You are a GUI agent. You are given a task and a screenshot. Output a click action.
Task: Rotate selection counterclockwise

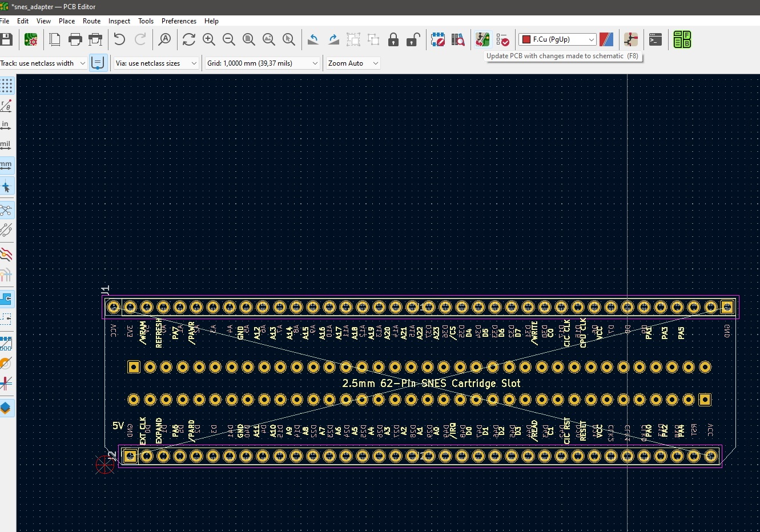[x=313, y=39]
